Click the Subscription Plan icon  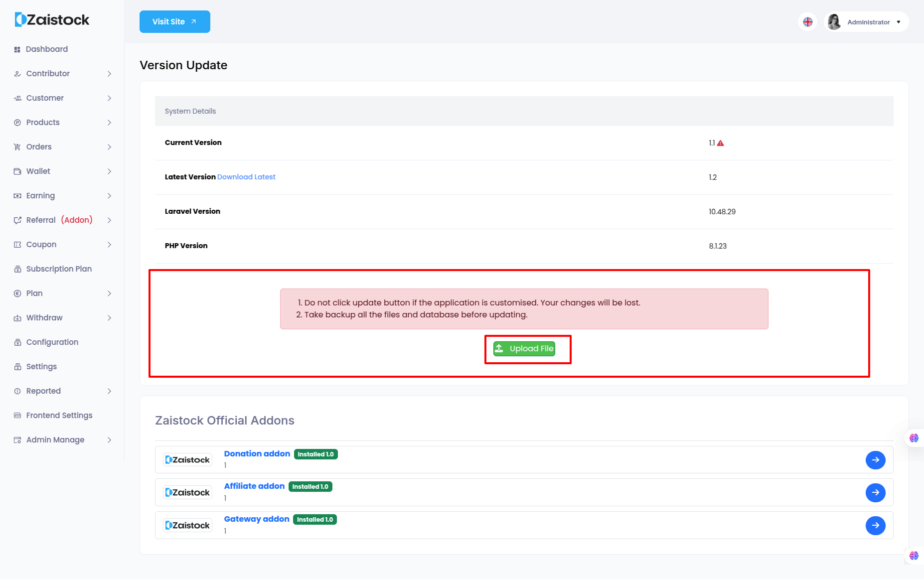coord(17,269)
